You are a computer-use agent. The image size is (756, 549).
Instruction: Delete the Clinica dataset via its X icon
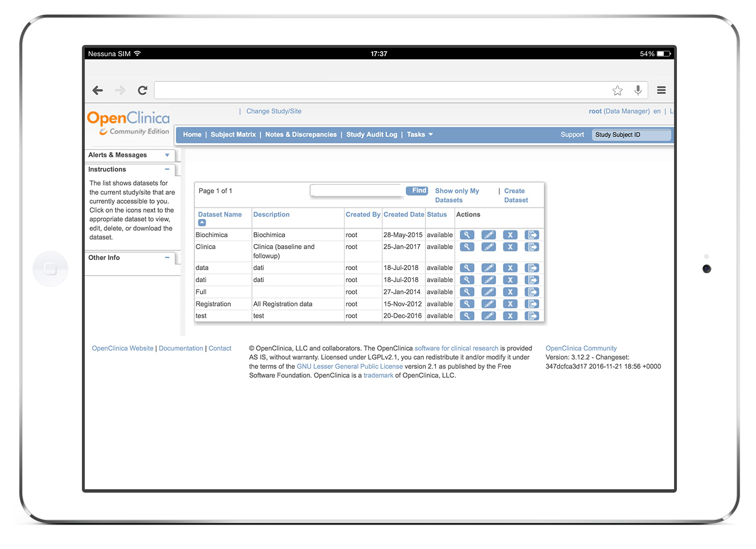510,246
